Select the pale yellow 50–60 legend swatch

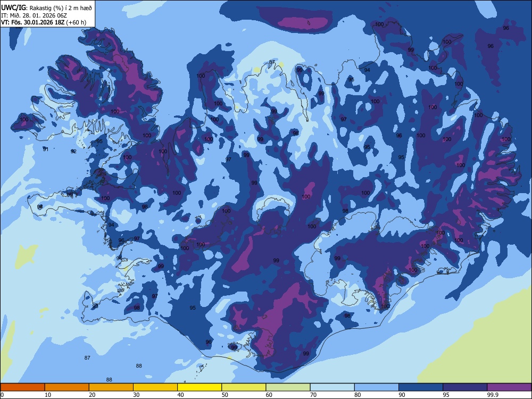(244, 387)
